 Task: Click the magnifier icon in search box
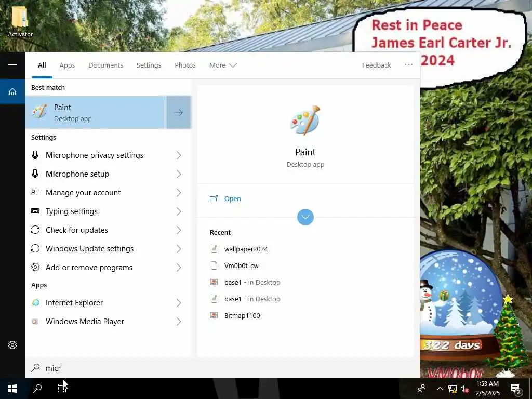36,368
